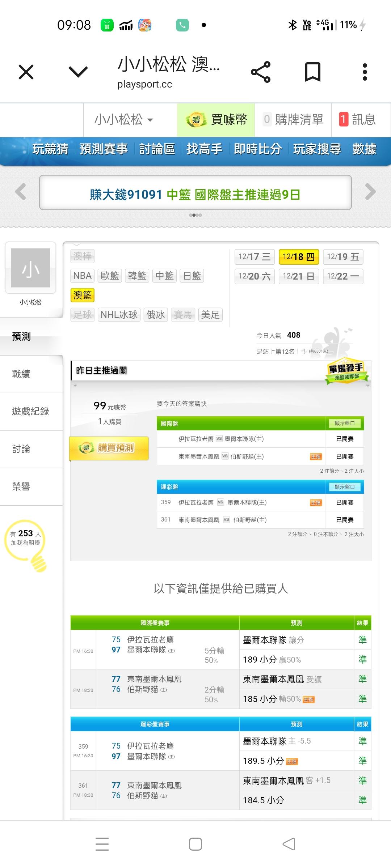The image size is (391, 868).
Task: Select 即時比分 in the main nav
Action: coord(258,149)
